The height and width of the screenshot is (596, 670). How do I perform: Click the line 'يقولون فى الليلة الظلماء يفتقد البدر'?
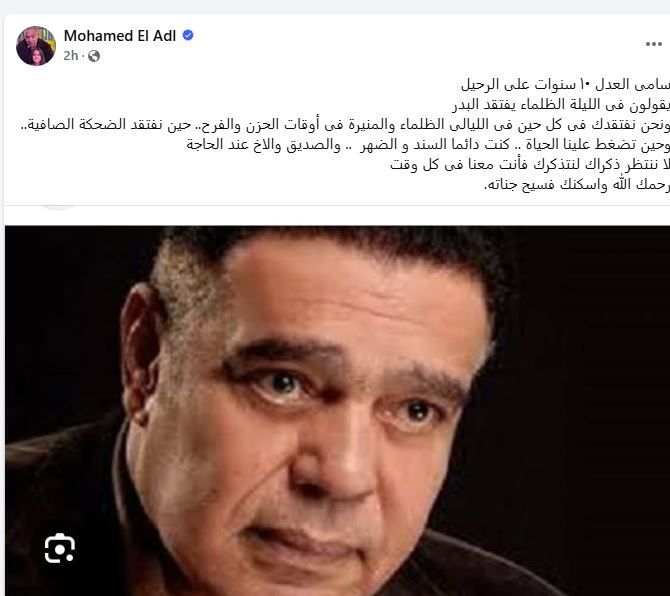coord(561,105)
